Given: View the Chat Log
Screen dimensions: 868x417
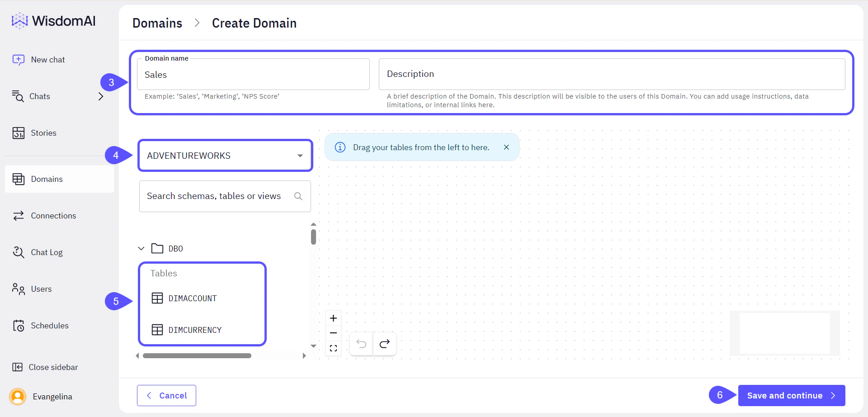Looking at the screenshot, I should pos(47,252).
